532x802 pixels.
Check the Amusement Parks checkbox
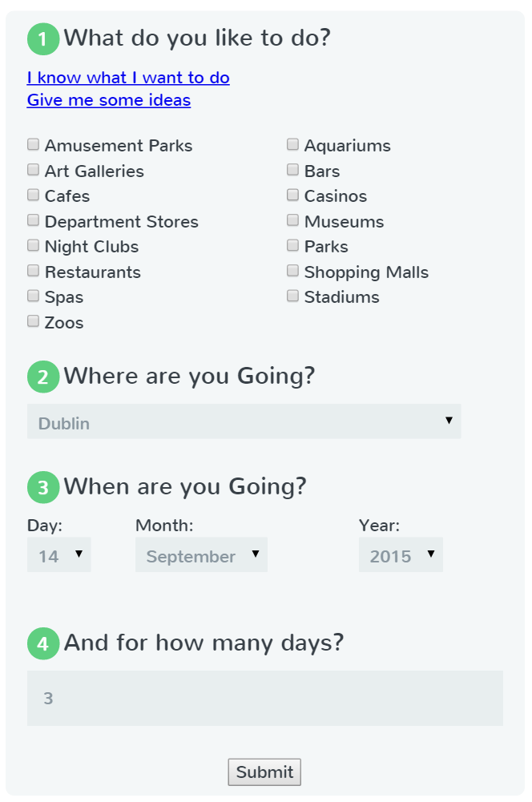(34, 145)
